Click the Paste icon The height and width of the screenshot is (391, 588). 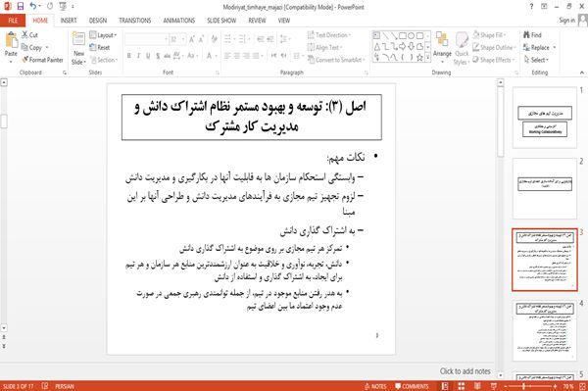pos(11,40)
